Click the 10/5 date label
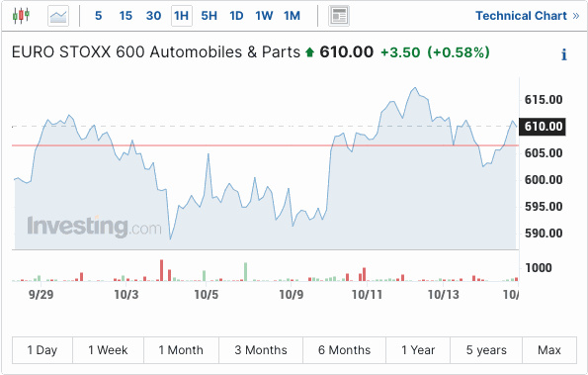588x375 pixels. tap(207, 294)
